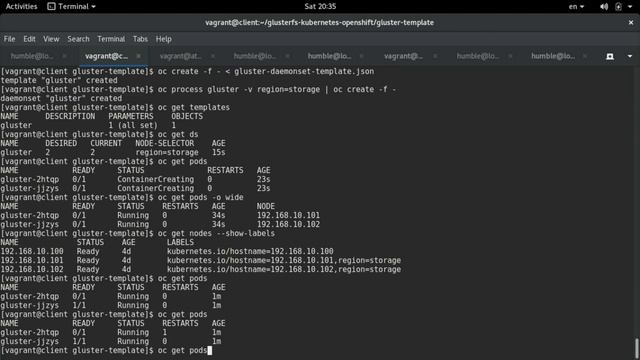Click 'region=storage' in the oc process command

[288, 89]
